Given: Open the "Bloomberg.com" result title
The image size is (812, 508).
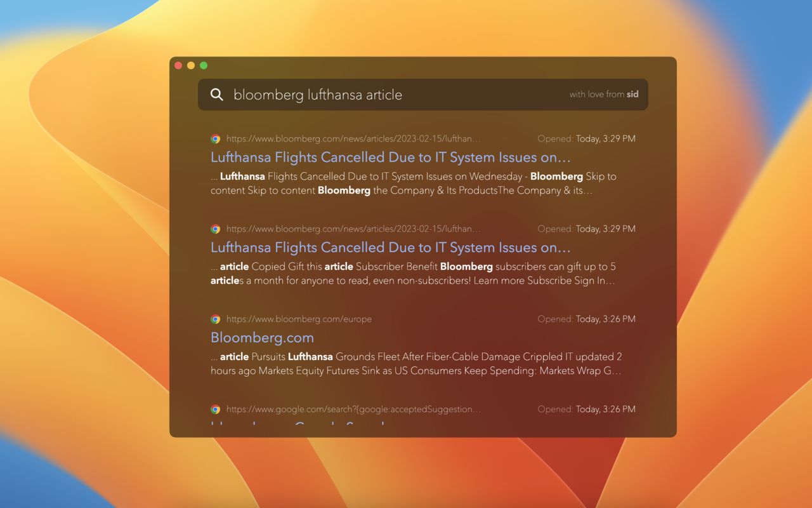Looking at the screenshot, I should (x=262, y=337).
